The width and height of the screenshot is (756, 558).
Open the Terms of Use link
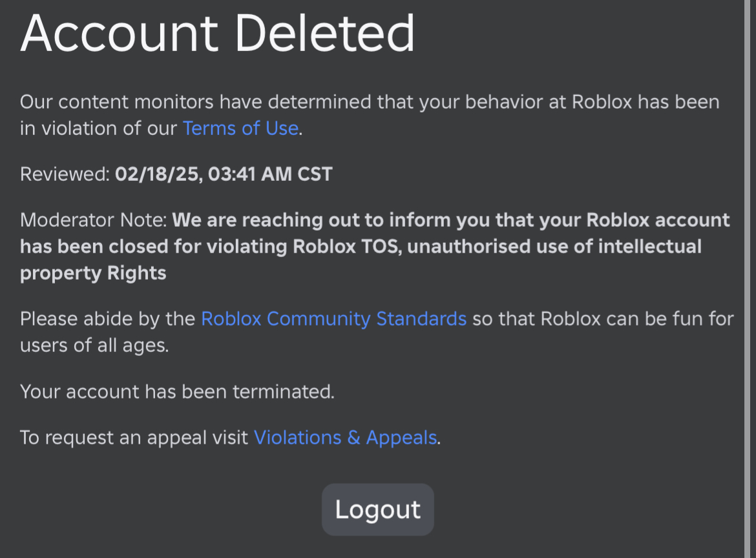240,128
